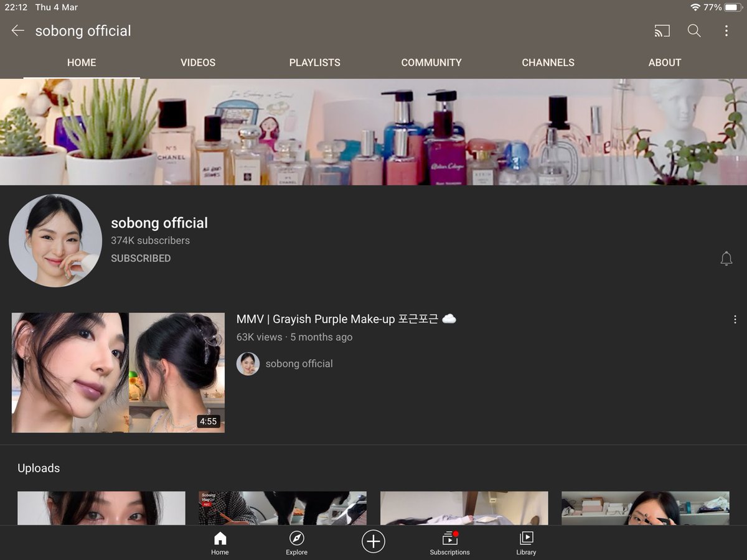
Task: Tap the small channel avatar beside the video
Action: pyautogui.click(x=248, y=364)
